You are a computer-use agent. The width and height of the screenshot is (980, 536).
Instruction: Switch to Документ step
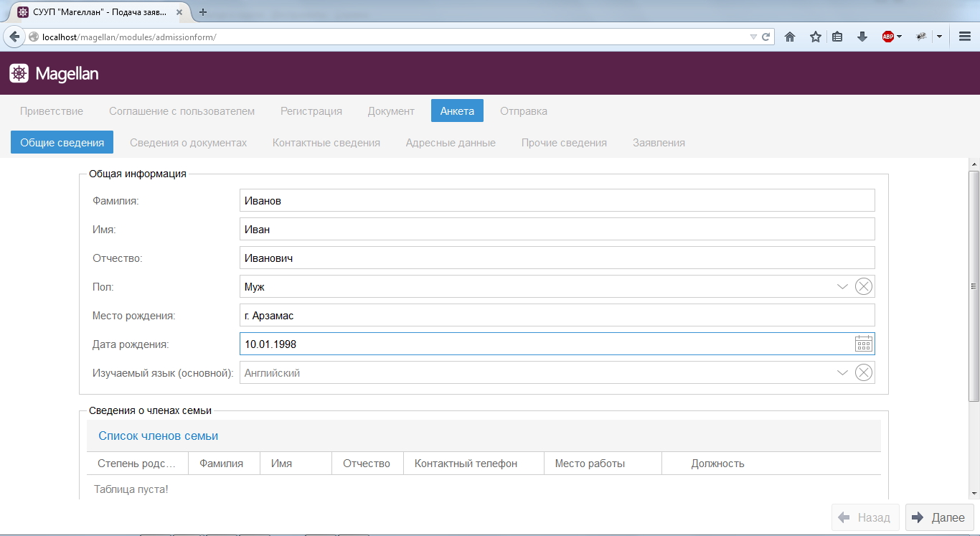pyautogui.click(x=391, y=111)
